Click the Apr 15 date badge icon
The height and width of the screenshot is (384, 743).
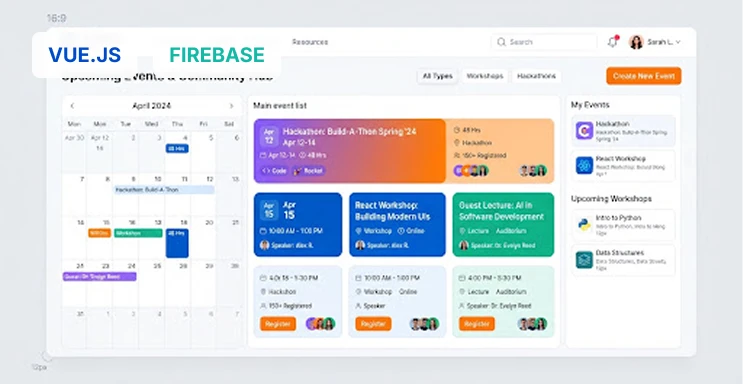(x=269, y=210)
